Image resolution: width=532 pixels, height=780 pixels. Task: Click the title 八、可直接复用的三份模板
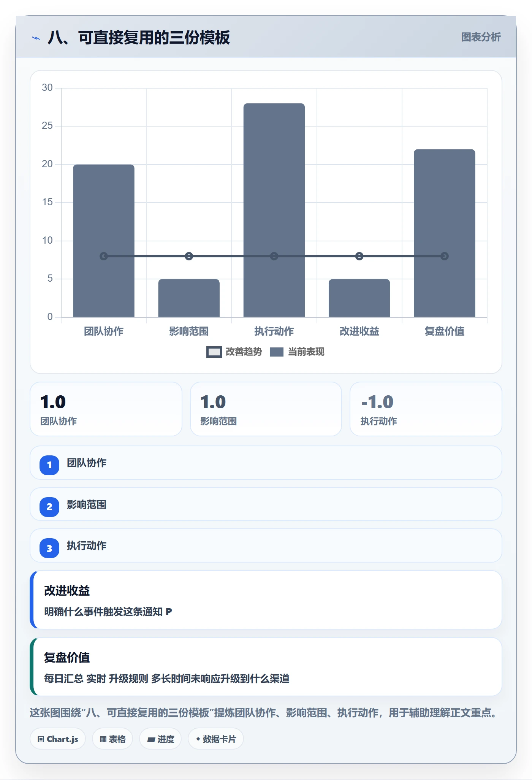pos(139,38)
